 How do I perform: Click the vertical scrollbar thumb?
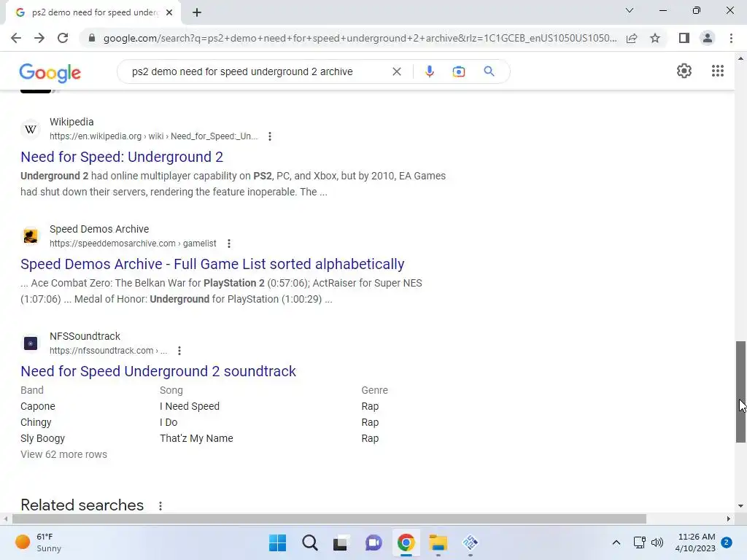[740, 392]
